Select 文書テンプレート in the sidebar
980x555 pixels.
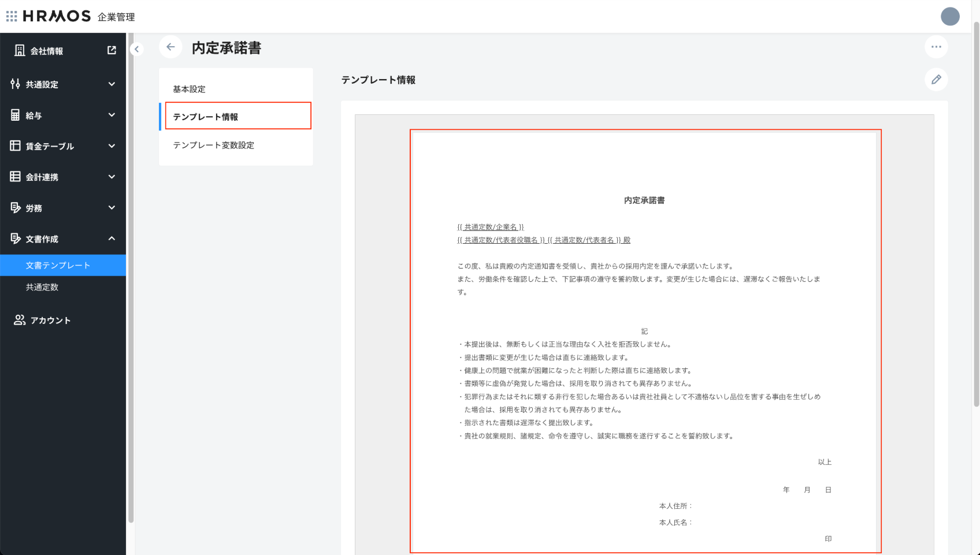coord(58,265)
